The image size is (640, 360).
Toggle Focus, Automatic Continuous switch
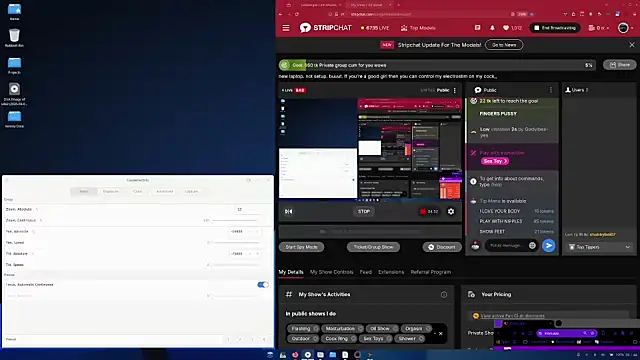[x=263, y=284]
